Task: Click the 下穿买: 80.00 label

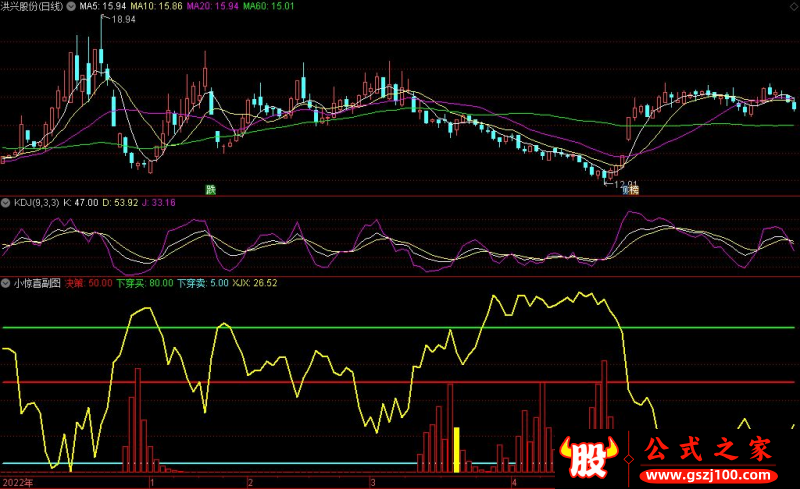Action: 145,283
